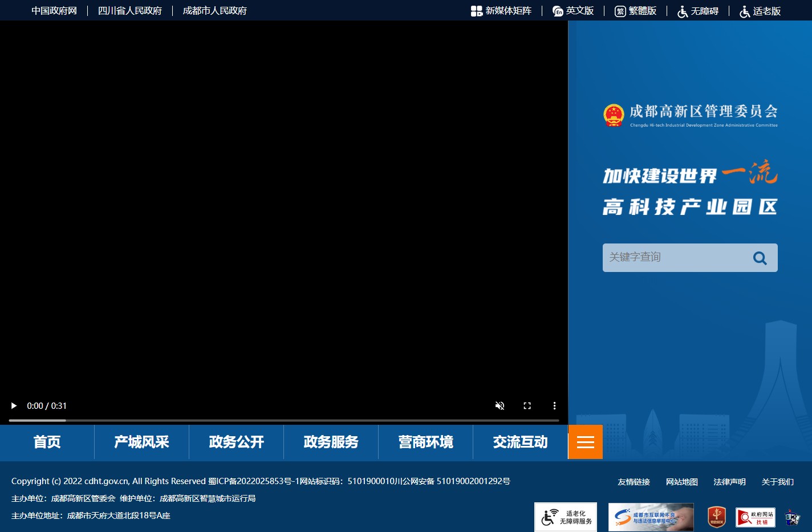Enter fullscreen mode for the video
Screen dimensions: 812x532
(527, 406)
